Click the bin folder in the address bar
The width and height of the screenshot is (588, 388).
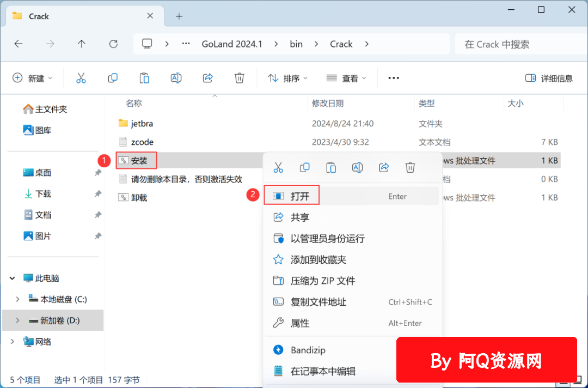click(x=296, y=44)
